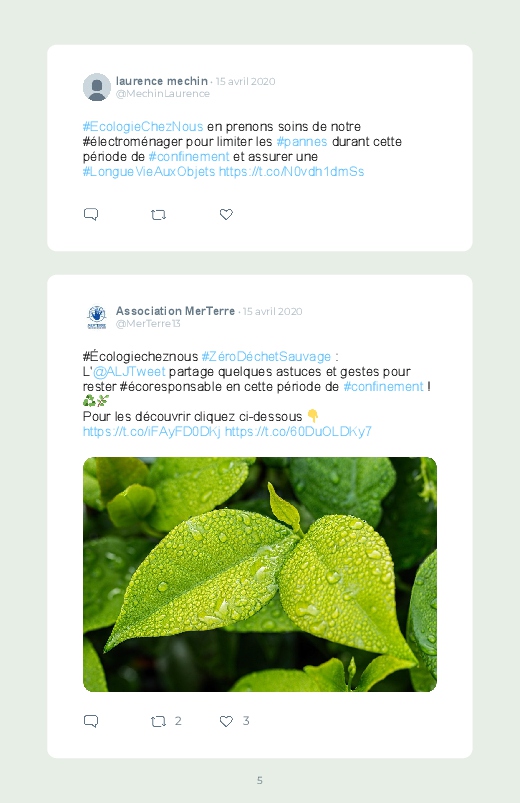Open the @ALJTweet mention
Image resolution: width=520 pixels, height=803 pixels.
(x=129, y=371)
